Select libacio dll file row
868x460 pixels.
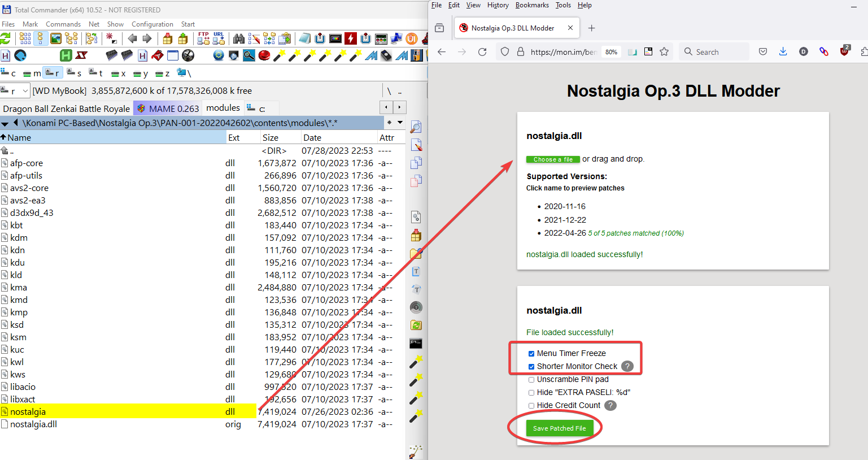[203, 387]
